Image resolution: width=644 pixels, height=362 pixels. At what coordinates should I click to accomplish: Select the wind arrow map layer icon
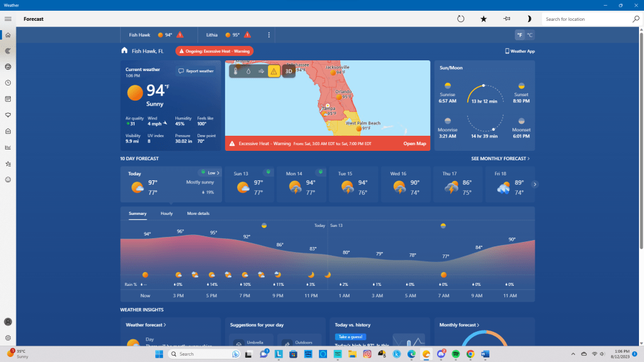(x=261, y=72)
